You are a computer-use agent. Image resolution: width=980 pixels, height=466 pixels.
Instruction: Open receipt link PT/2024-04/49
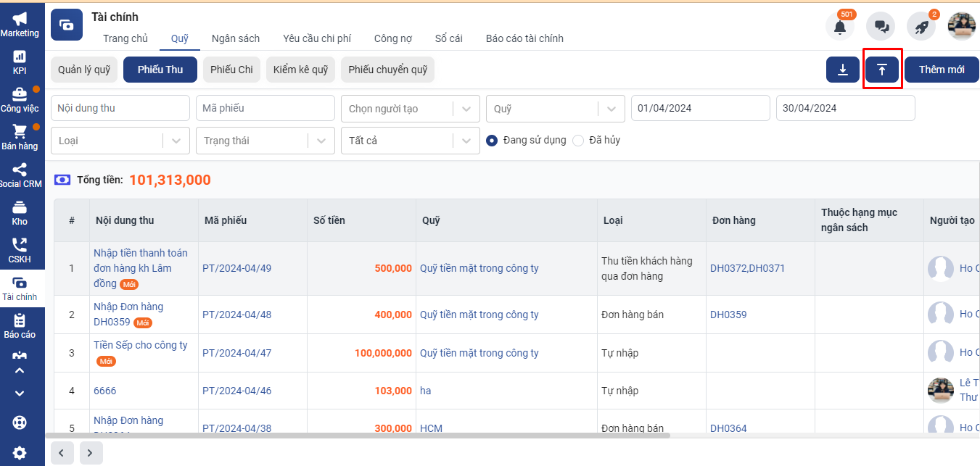click(x=236, y=268)
